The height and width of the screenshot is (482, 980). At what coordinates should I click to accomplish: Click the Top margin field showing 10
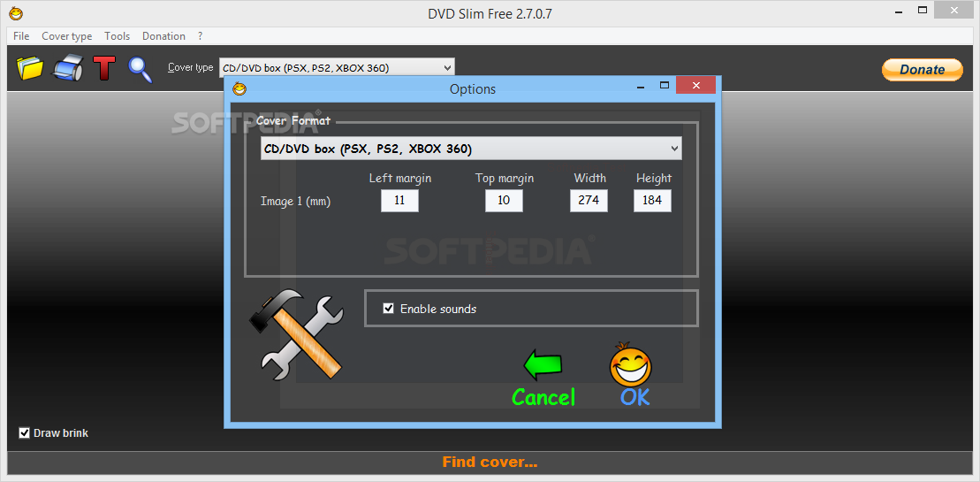pyautogui.click(x=504, y=201)
